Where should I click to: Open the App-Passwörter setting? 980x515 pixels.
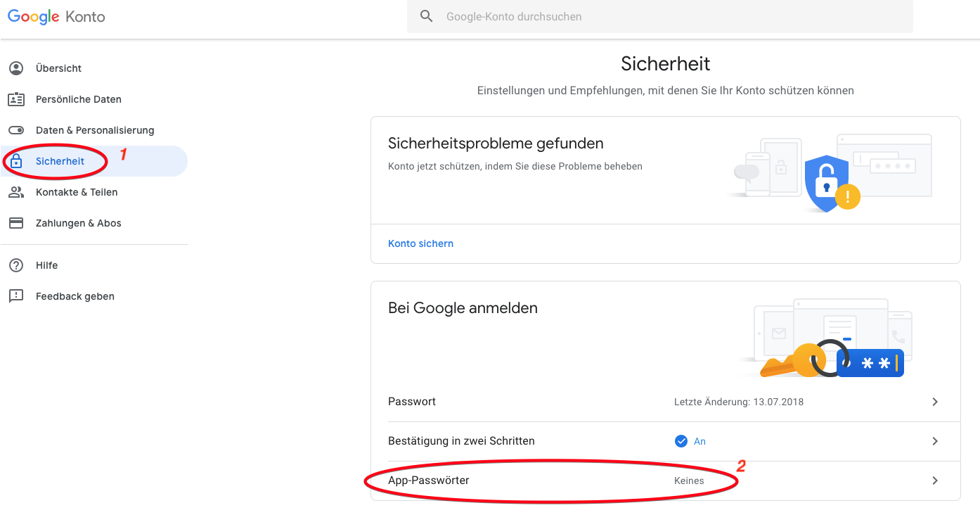[x=428, y=481]
